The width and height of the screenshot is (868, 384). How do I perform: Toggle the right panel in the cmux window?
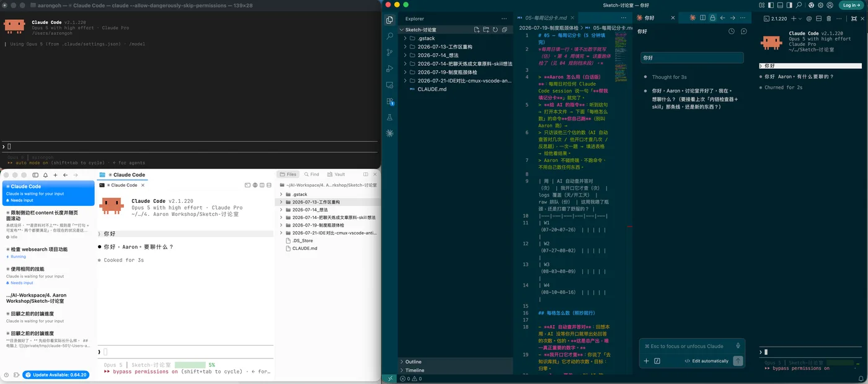tap(365, 174)
